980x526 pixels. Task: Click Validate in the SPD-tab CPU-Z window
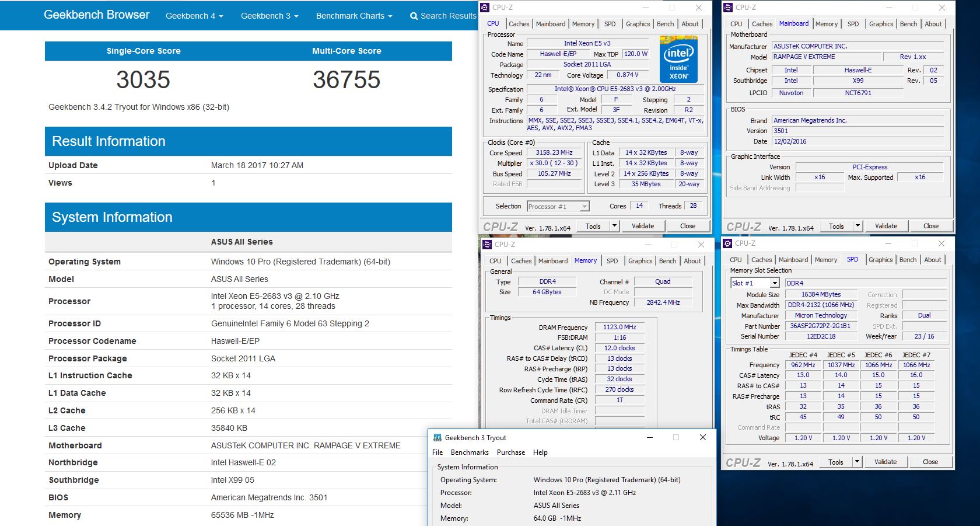(x=885, y=462)
